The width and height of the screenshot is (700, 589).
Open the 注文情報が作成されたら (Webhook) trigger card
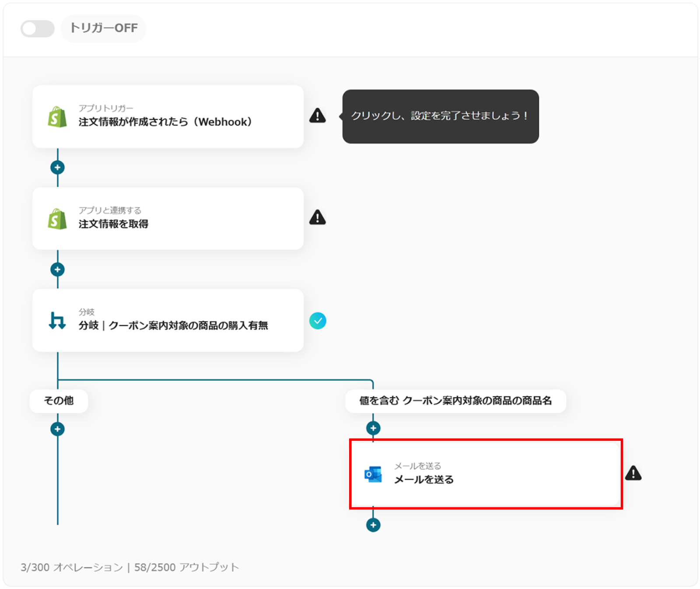point(168,116)
